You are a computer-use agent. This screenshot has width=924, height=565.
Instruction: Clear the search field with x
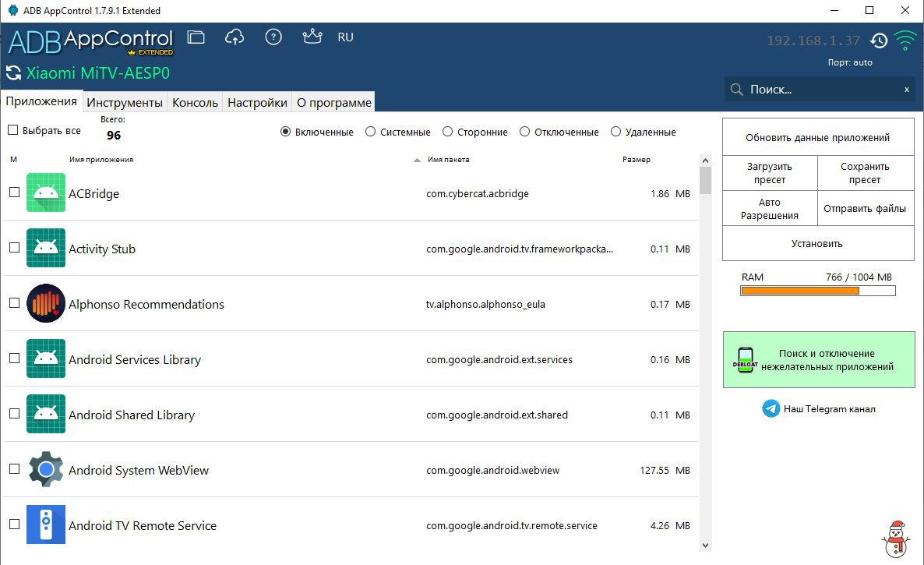(906, 90)
